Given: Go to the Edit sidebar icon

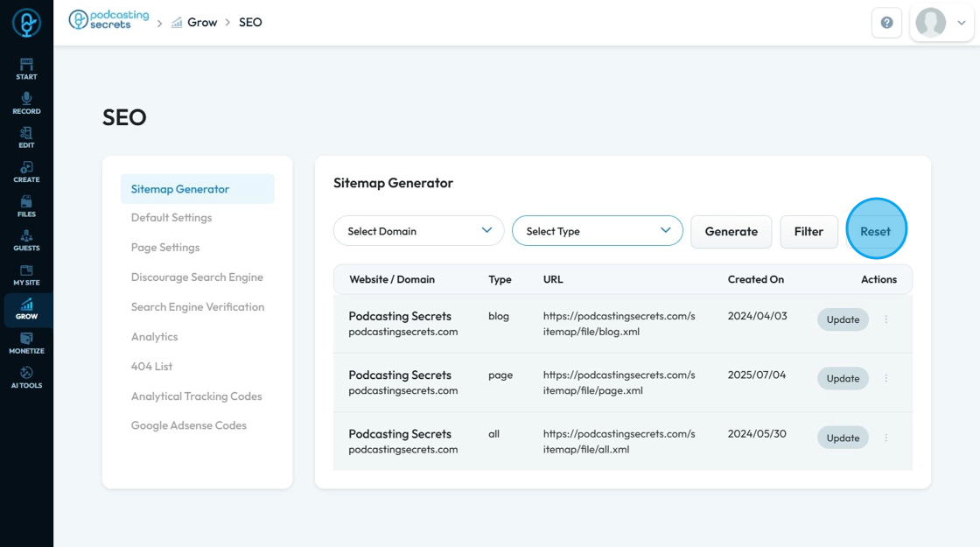Looking at the screenshot, I should [x=26, y=137].
